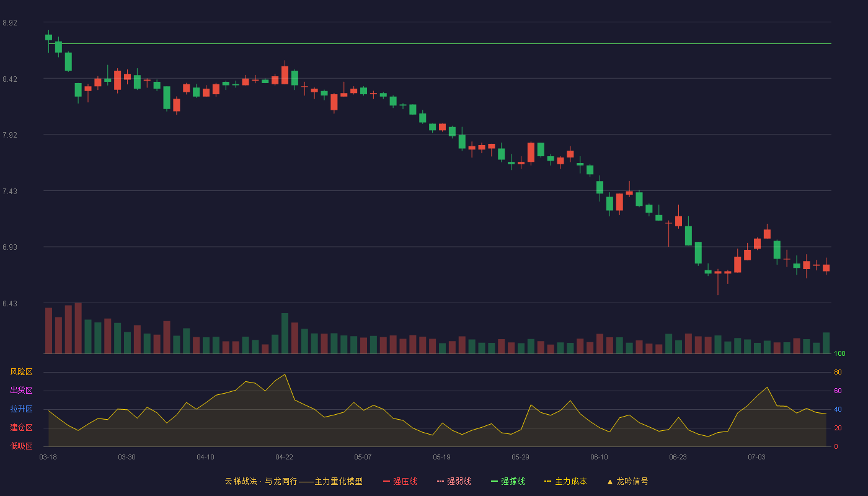This screenshot has height=496, width=868.
Task: Select the 风险区 zone label
Action: 21,372
